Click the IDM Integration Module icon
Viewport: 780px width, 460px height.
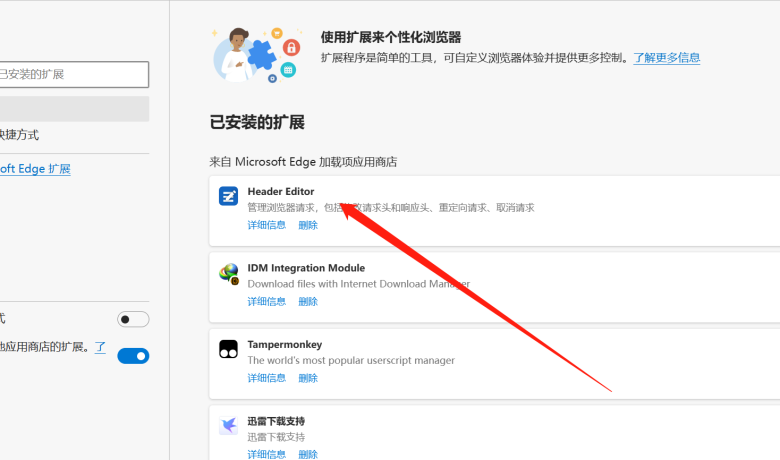pos(229,274)
